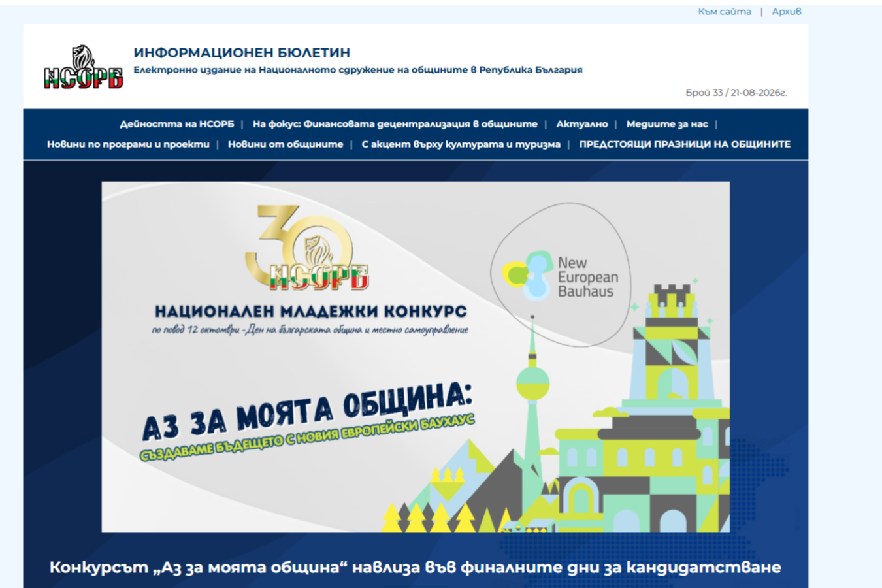Select 'Новини по програми и проекти'
Image resolution: width=882 pixels, height=588 pixels.
[x=128, y=144]
